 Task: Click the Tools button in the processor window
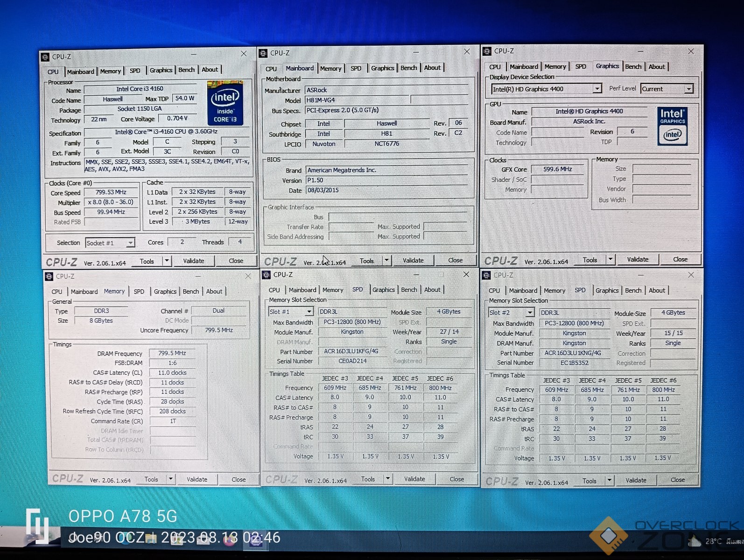click(147, 261)
